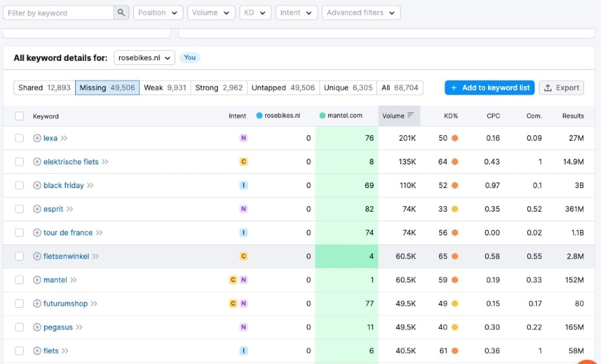Open the KD filter dropdown

255,13
